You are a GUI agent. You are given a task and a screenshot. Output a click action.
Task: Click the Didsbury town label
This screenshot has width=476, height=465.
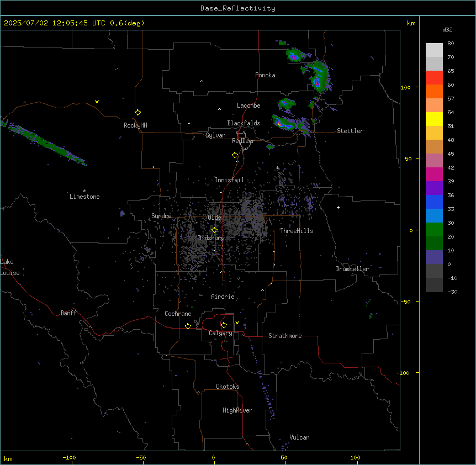(211, 238)
